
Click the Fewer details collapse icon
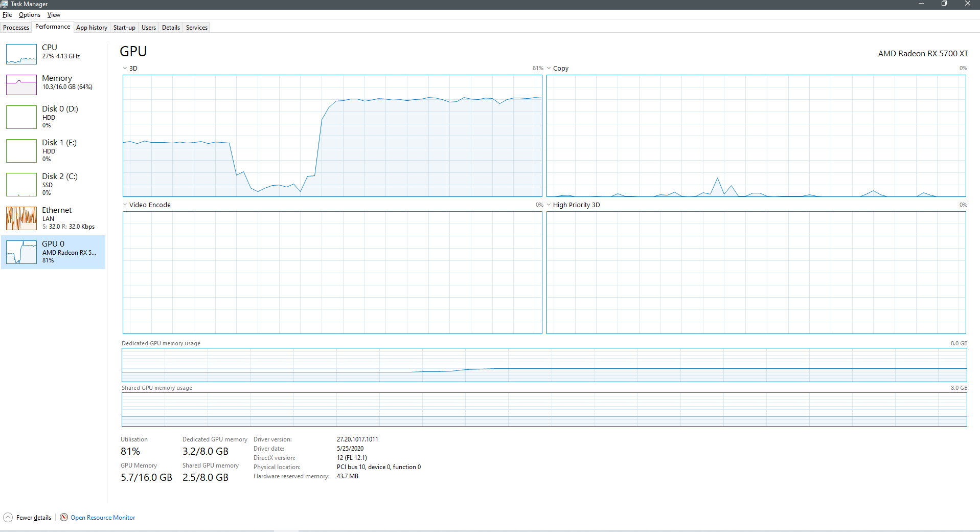click(x=8, y=517)
